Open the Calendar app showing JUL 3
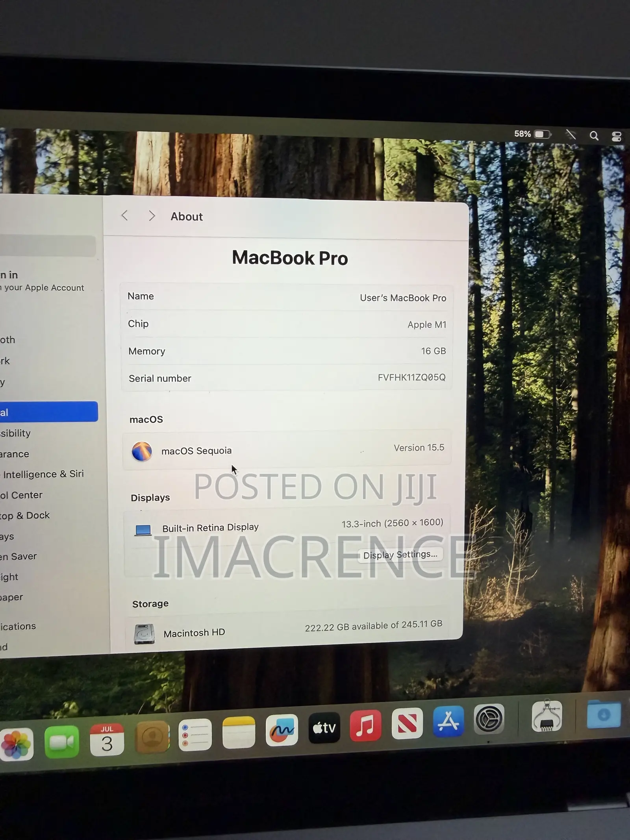630x840 pixels. [x=107, y=740]
